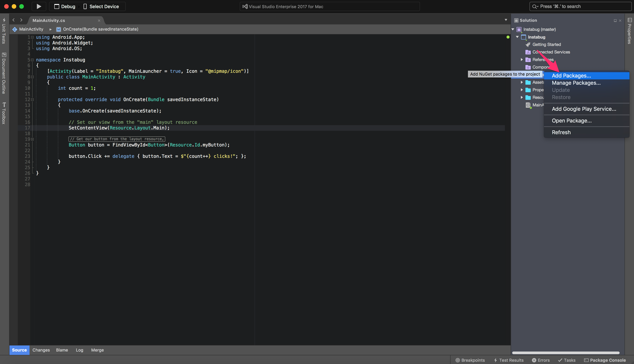Collapse the Instabug (master) solution node
The height and width of the screenshot is (364, 634).
tap(513, 29)
